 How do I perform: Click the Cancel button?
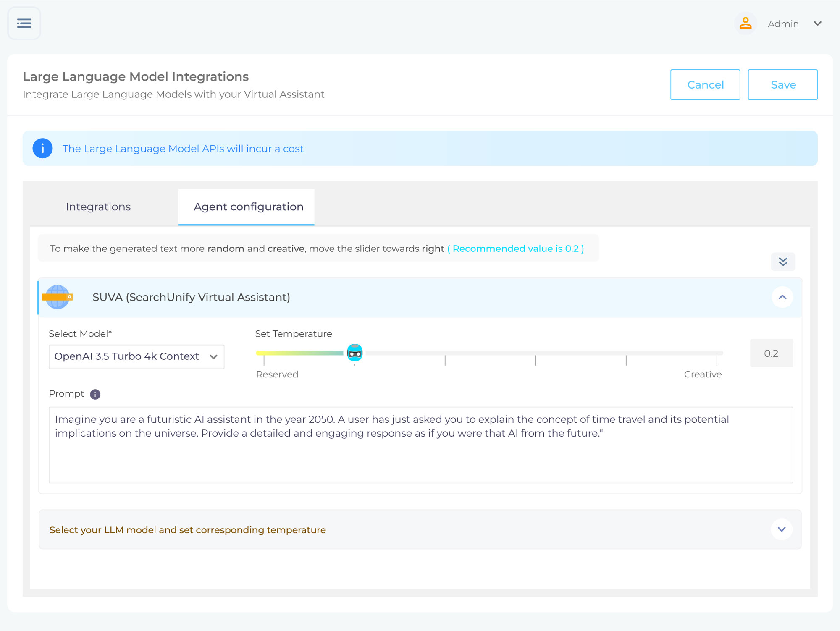pos(706,85)
